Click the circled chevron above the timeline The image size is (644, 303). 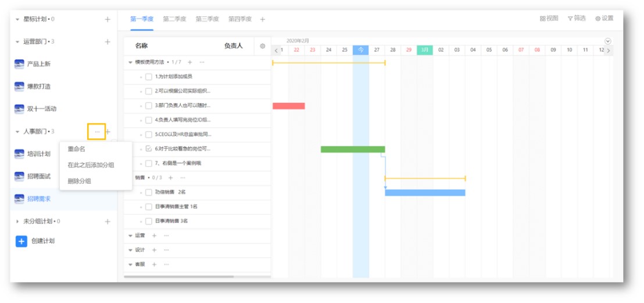[609, 41]
